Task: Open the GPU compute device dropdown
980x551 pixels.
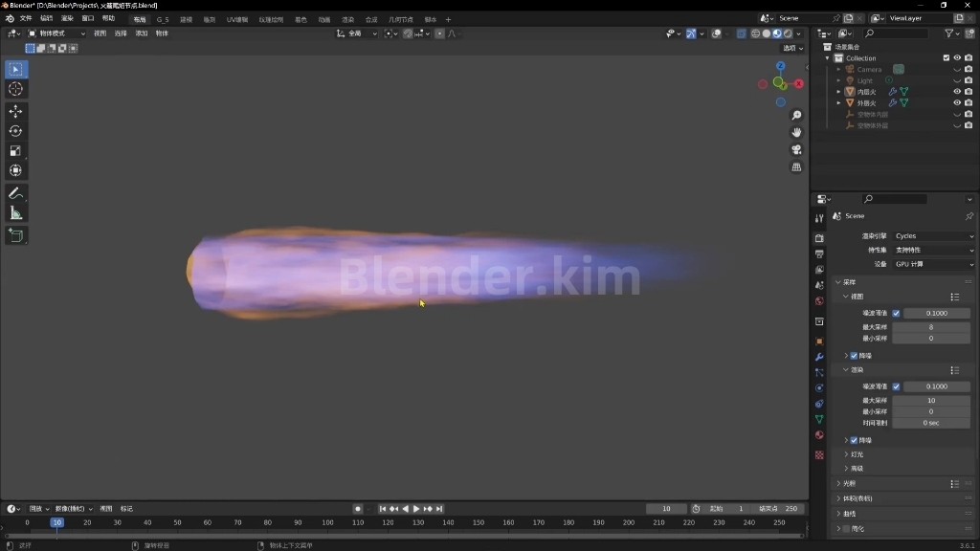Action: pos(934,264)
